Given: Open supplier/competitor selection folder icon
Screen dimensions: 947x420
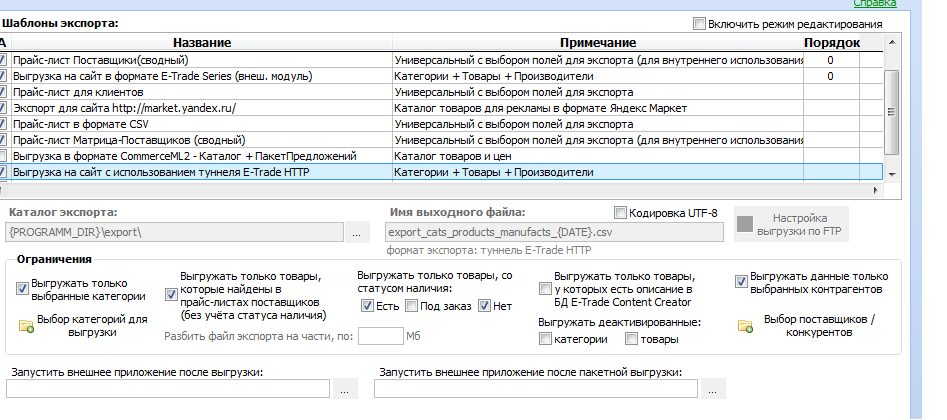Looking at the screenshot, I should point(745,326).
